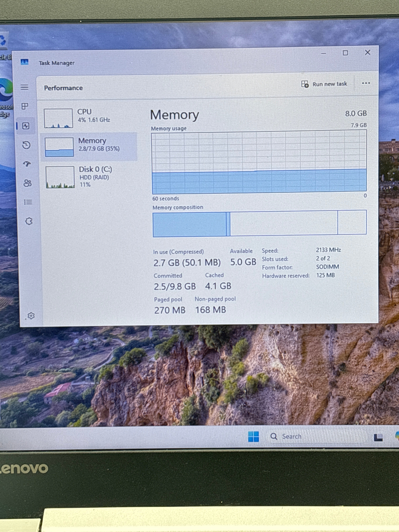Open the Task View icon on taskbar
Screen dimensions: 399x532
pyautogui.click(x=378, y=438)
